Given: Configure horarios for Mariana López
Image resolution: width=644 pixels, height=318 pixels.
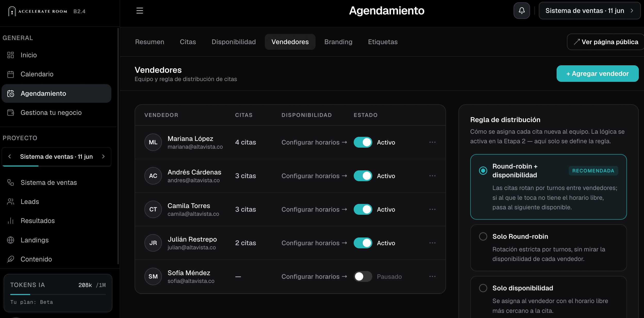Looking at the screenshot, I should (314, 142).
